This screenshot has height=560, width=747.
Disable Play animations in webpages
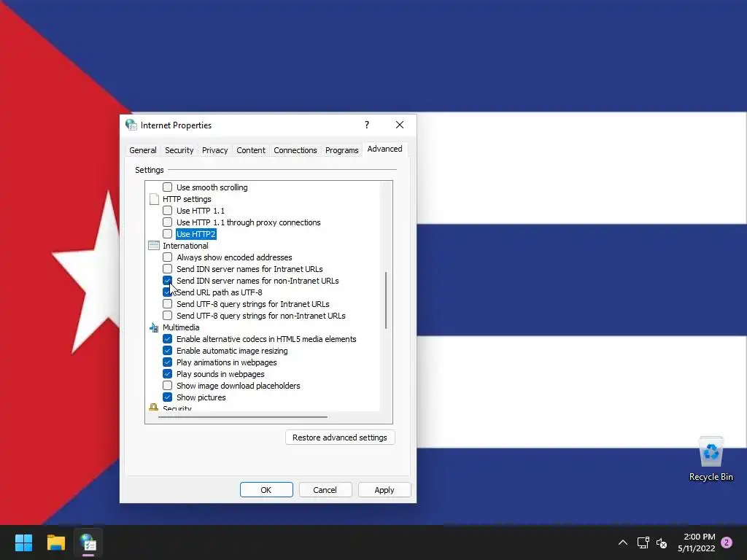[167, 362]
